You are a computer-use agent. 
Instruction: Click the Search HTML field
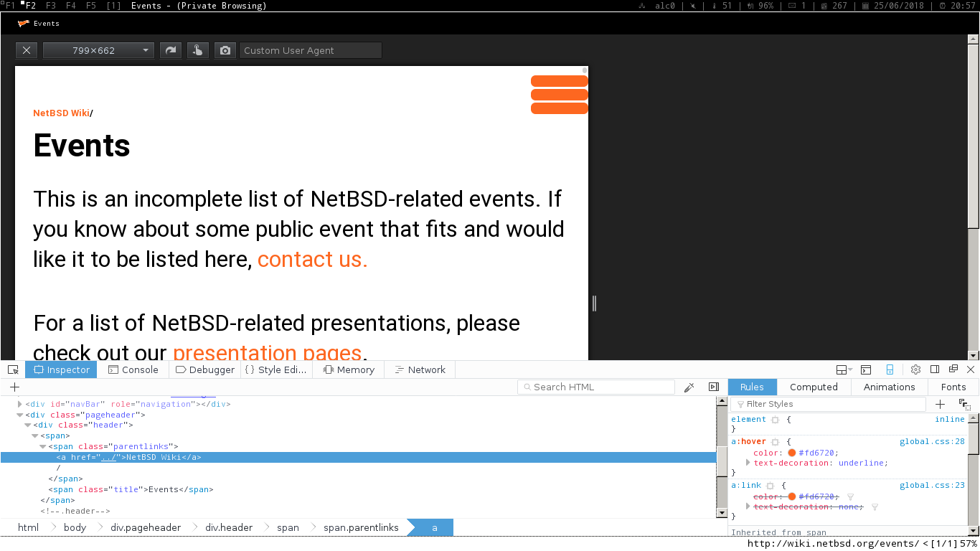[596, 387]
